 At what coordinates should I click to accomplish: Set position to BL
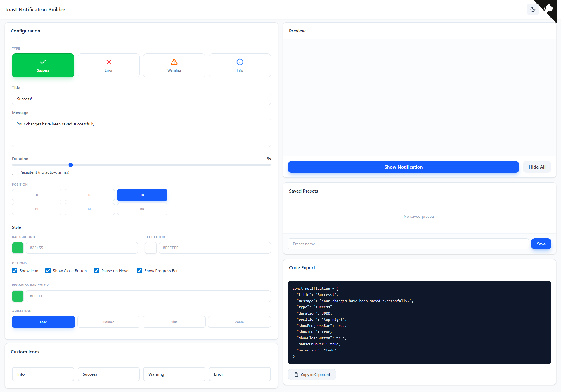click(37, 209)
